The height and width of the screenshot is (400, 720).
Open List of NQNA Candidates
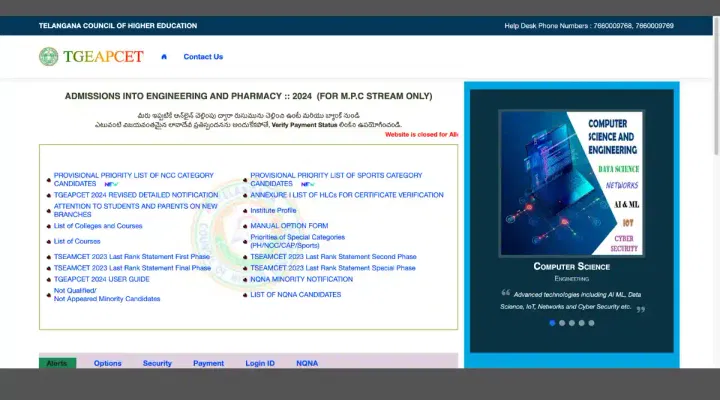click(296, 294)
